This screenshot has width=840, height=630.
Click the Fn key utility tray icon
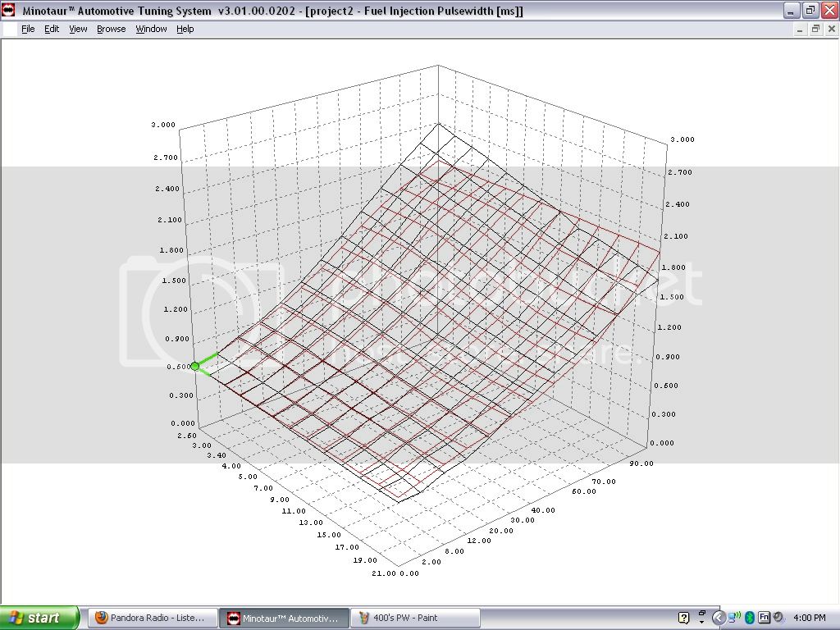coord(764,617)
